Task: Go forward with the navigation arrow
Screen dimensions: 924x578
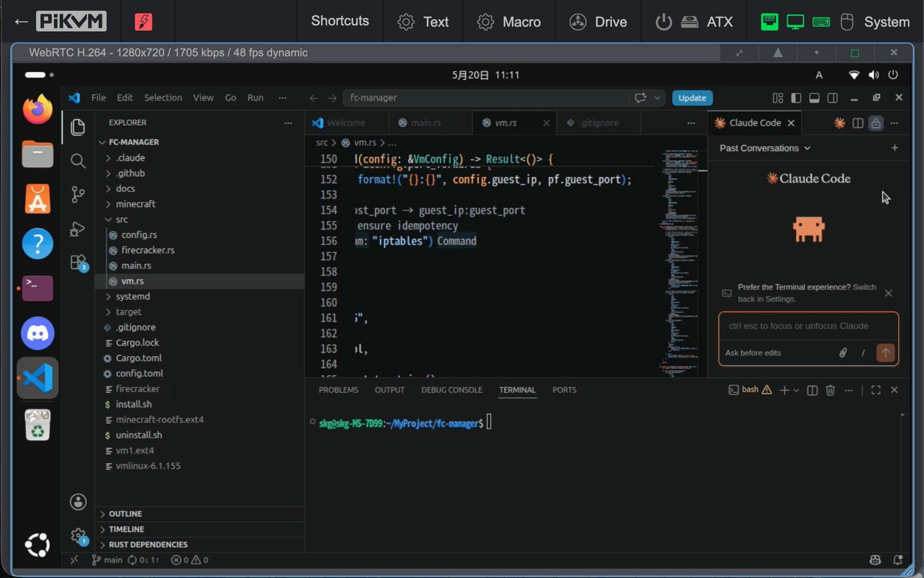Action: 332,98
